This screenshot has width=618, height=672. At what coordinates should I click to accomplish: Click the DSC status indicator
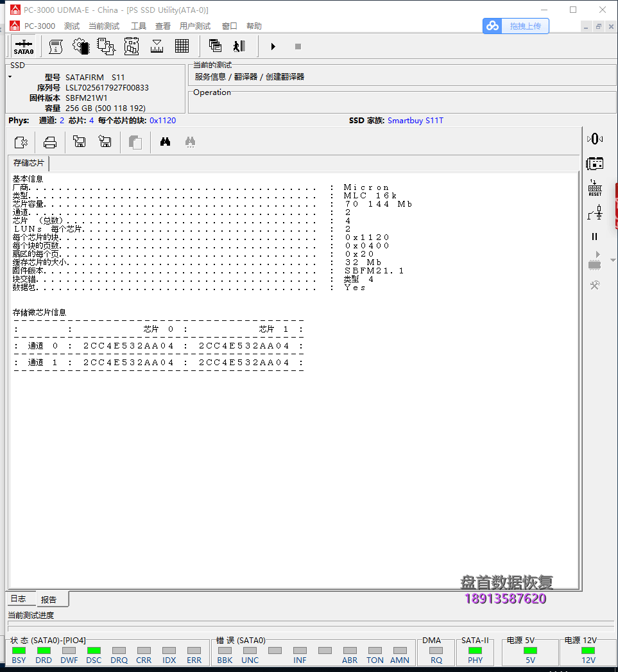(x=94, y=651)
